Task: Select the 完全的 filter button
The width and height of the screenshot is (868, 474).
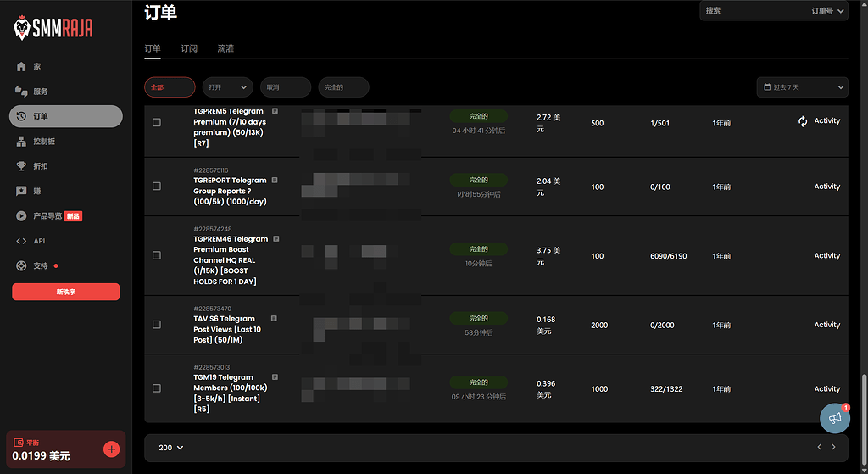Action: (343, 87)
